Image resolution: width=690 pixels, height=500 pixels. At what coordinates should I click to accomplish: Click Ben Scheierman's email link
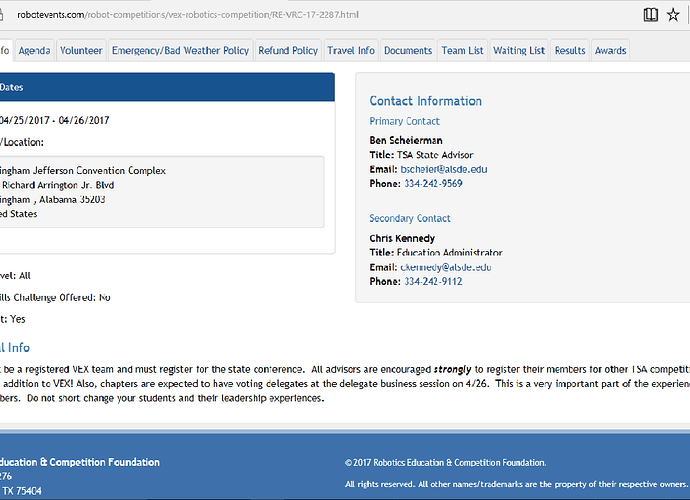(445, 170)
